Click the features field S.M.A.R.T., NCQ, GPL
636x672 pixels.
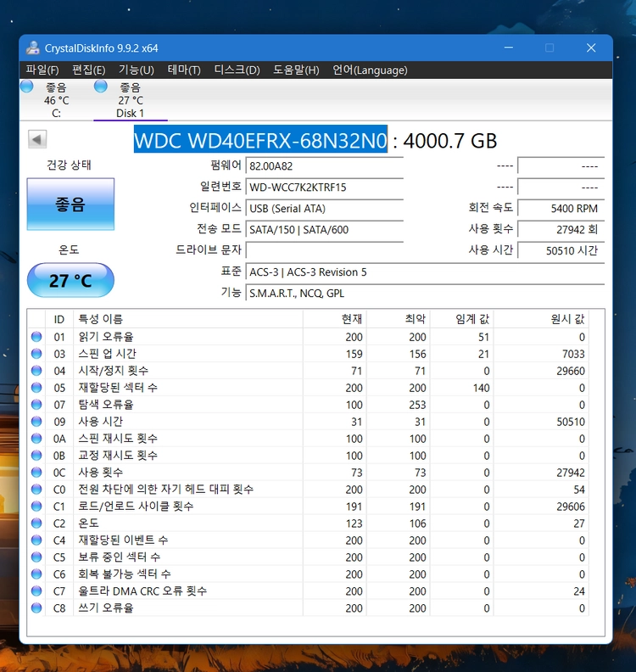[x=425, y=293]
